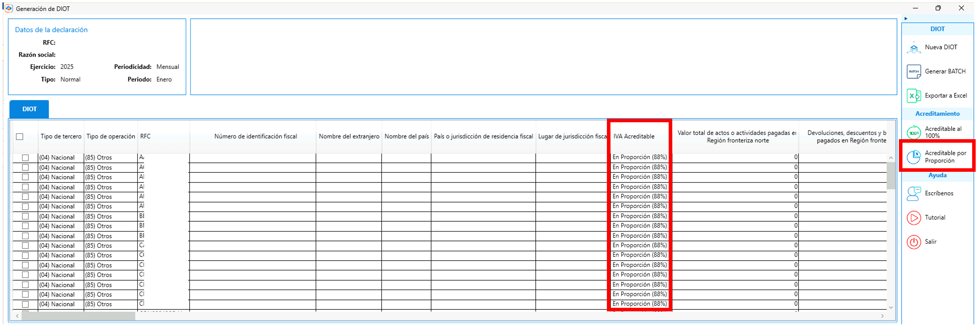Screen dimensions: 980x331
Task: Click the vertical scrollbar thumb
Action: [891, 176]
